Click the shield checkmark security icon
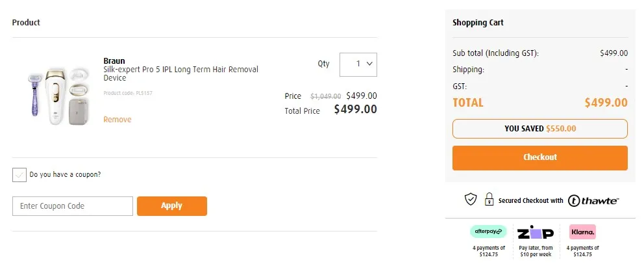 click(471, 200)
